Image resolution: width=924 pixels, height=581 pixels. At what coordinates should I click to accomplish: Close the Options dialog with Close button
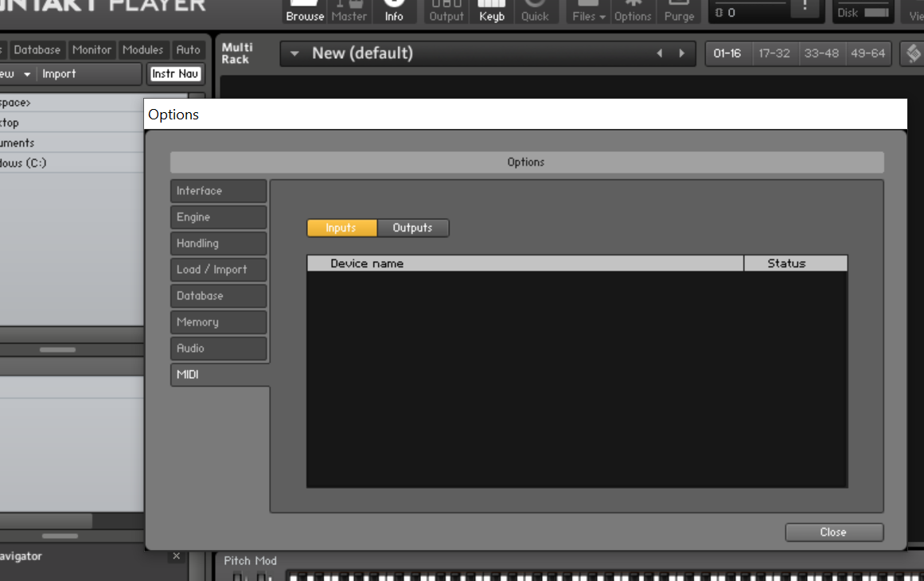[x=834, y=532]
